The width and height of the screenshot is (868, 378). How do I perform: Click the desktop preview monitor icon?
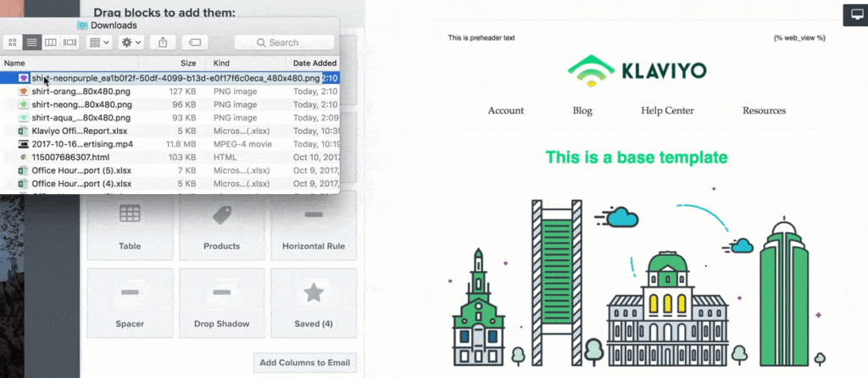(x=856, y=15)
